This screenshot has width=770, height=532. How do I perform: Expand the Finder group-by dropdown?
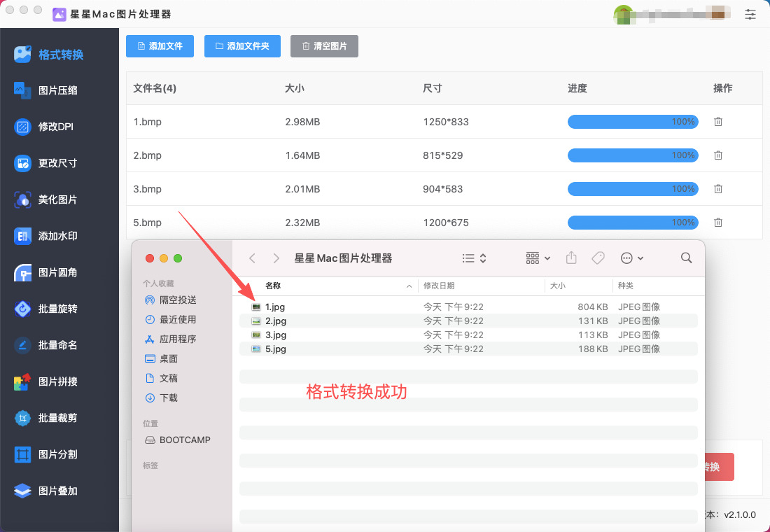538,258
